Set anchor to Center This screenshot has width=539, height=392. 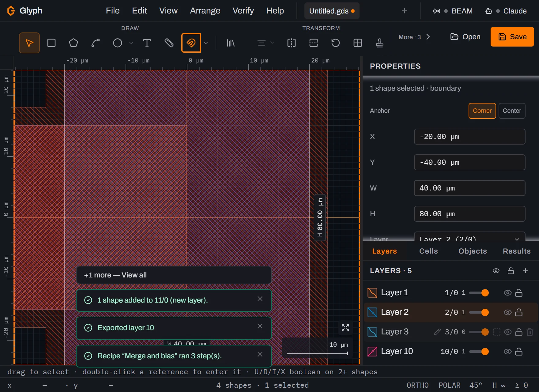512,111
